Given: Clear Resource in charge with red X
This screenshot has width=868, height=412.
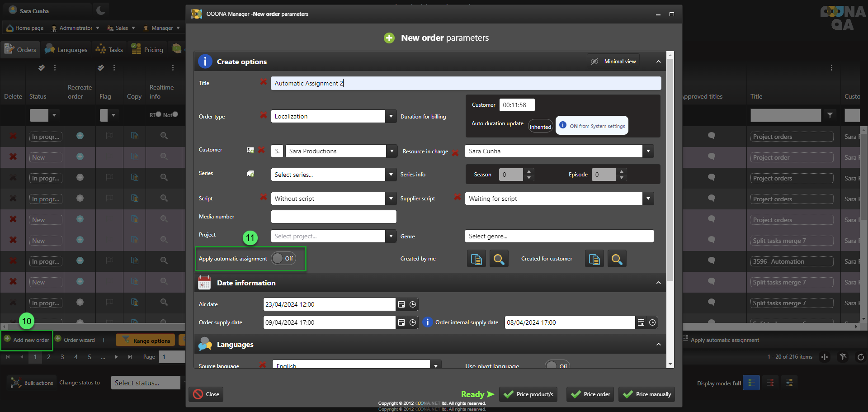Looking at the screenshot, I should 455,152.
